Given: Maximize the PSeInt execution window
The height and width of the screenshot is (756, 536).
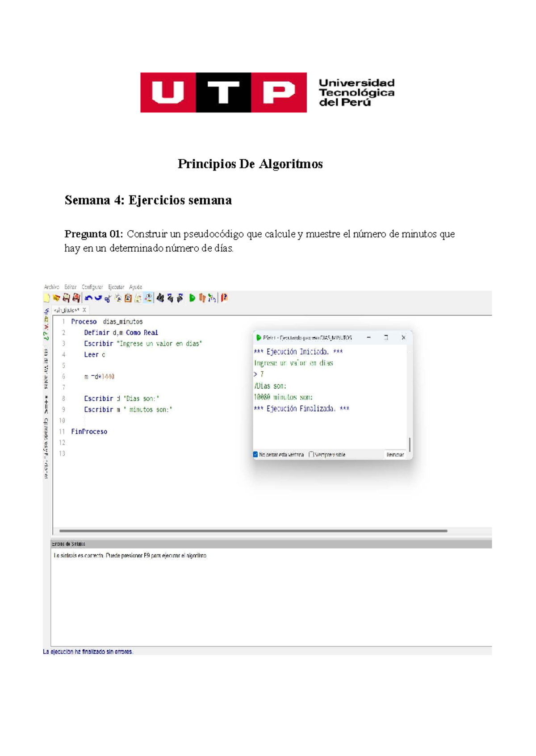Looking at the screenshot, I should [386, 338].
